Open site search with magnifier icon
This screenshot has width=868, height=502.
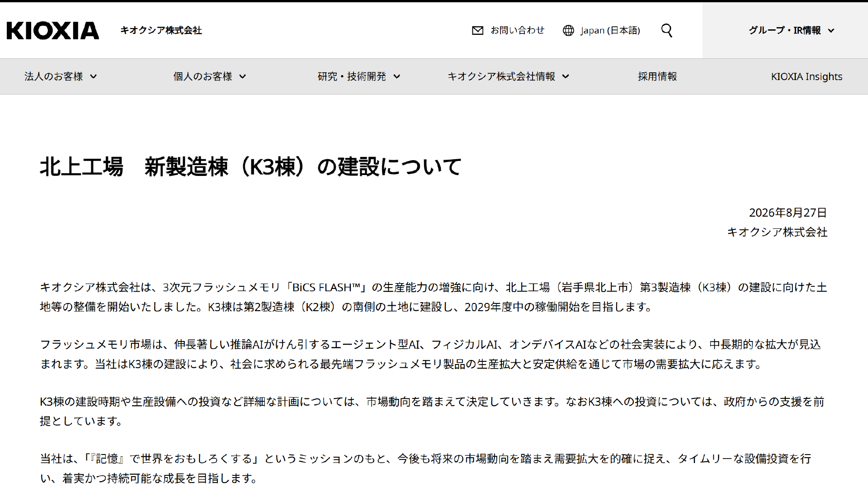(667, 30)
